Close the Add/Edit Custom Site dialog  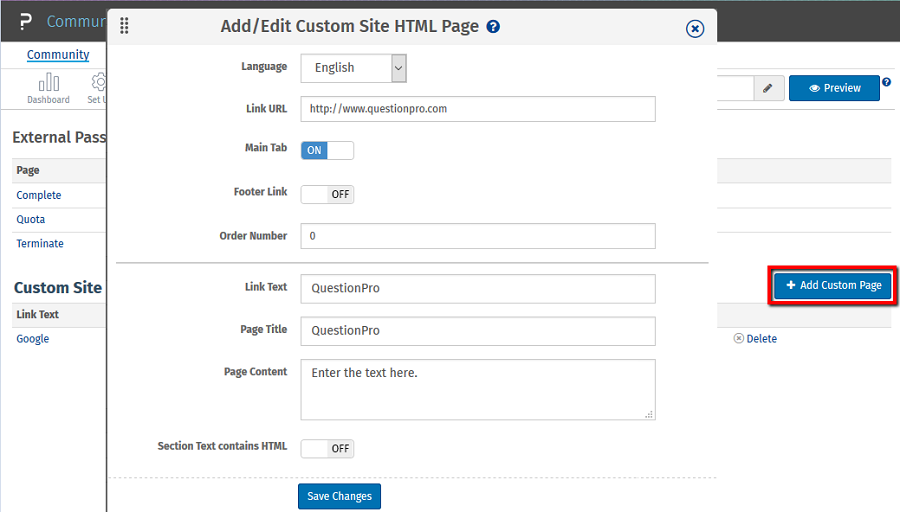pos(695,29)
